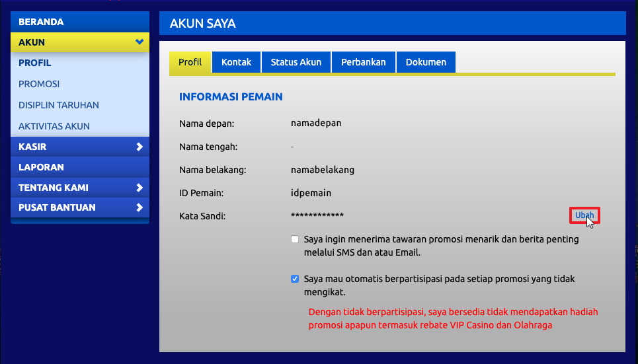
Task: Collapse the AKUN menu chevron
Action: click(x=139, y=42)
